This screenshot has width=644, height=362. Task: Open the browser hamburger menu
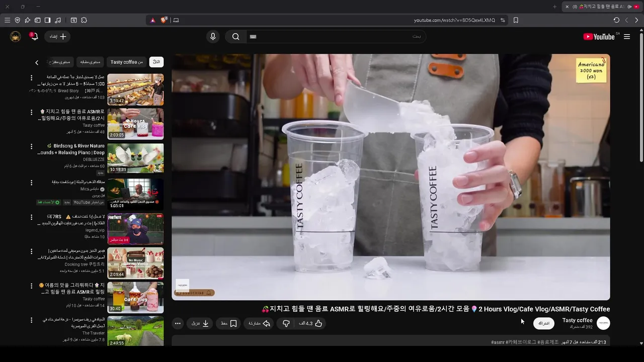(7, 20)
